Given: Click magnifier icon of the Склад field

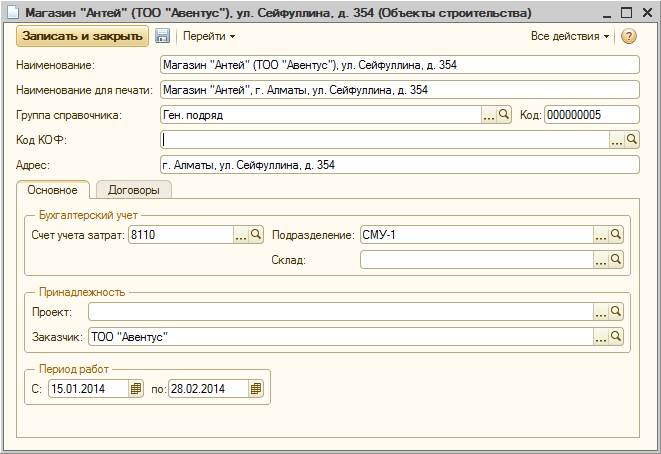Looking at the screenshot, I should [x=616, y=260].
